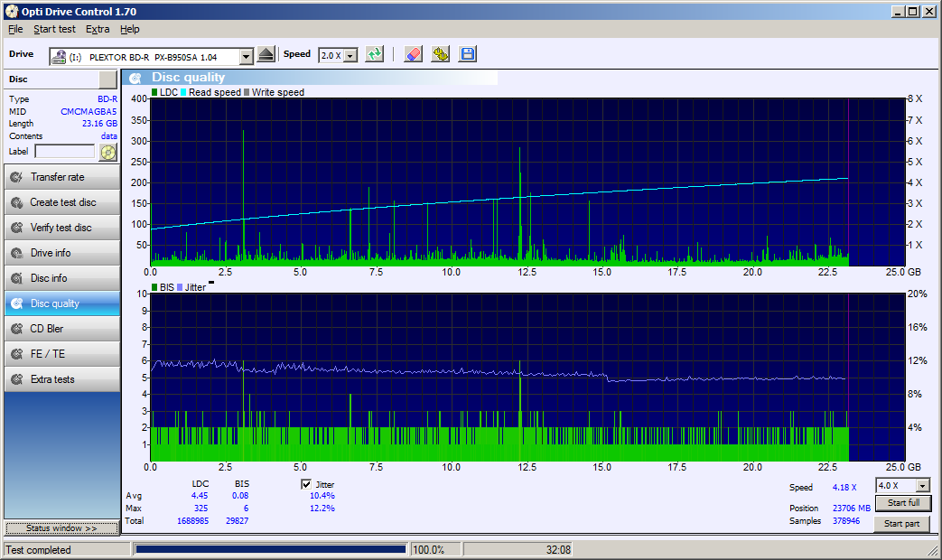This screenshot has height=560, width=942.
Task: Eject the disc with the eject icon
Action: pyautogui.click(x=266, y=55)
